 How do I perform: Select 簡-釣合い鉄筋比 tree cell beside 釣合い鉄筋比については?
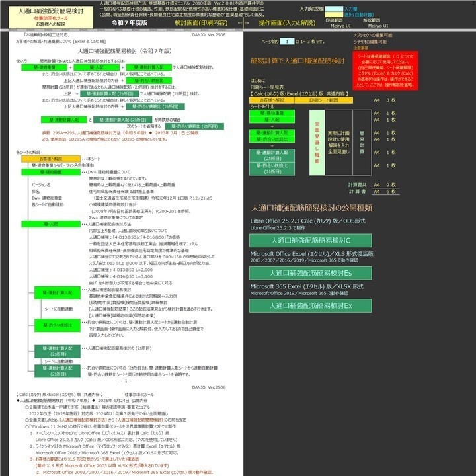58,325
